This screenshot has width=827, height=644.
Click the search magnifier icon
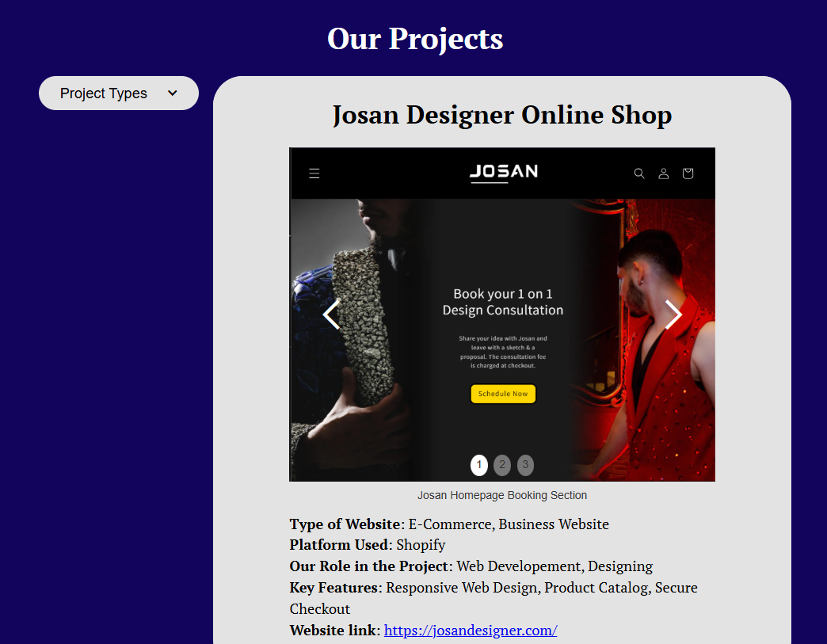[x=639, y=173]
